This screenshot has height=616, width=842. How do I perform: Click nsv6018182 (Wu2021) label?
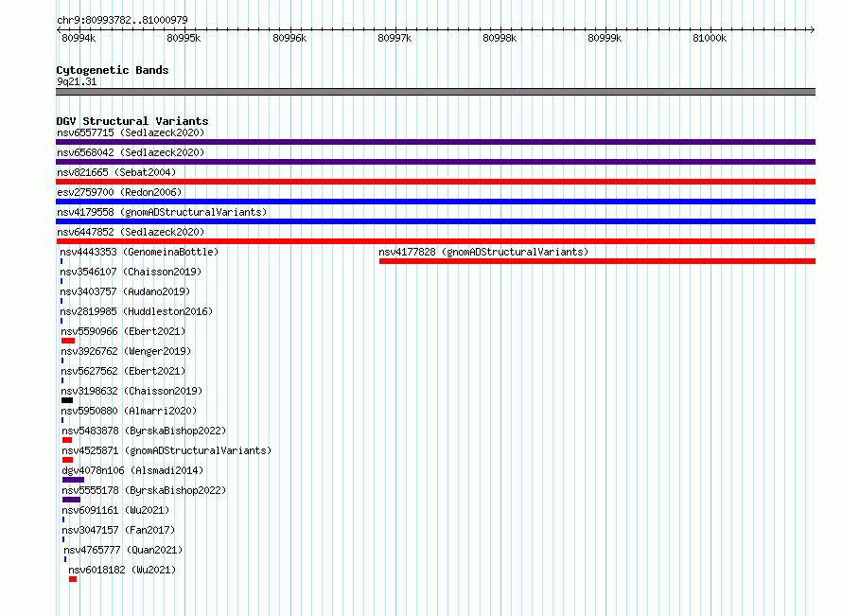(x=122, y=570)
